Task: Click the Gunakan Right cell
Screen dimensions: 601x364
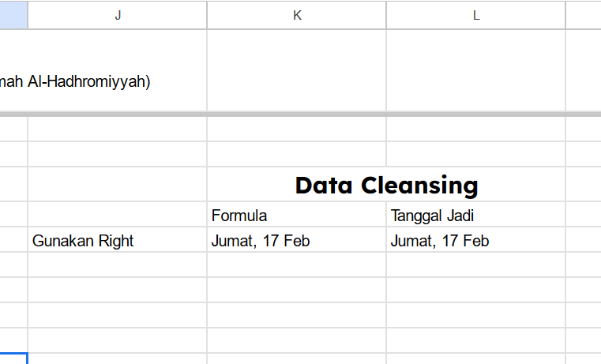Action: pyautogui.click(x=118, y=240)
